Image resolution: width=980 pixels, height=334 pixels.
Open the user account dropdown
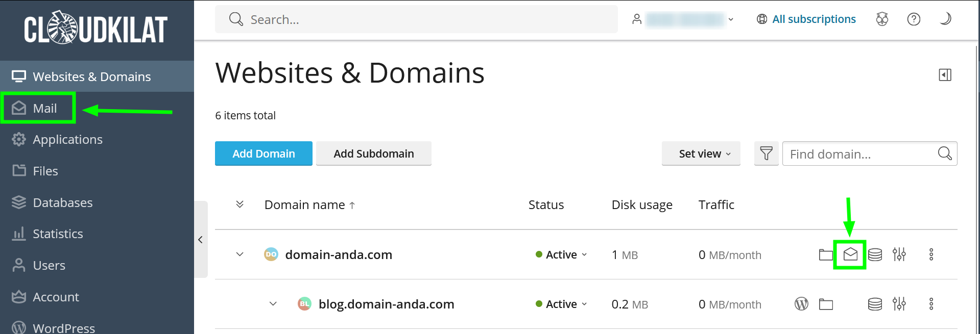click(683, 19)
